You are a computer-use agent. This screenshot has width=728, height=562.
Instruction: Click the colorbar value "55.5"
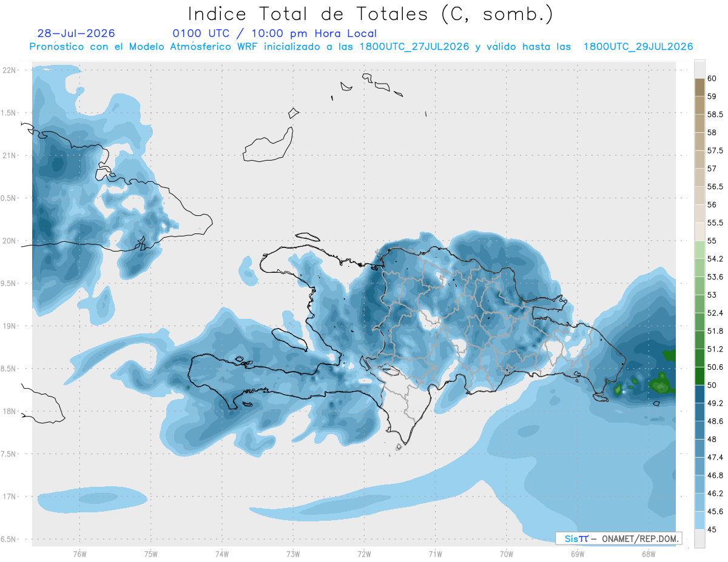click(x=715, y=222)
